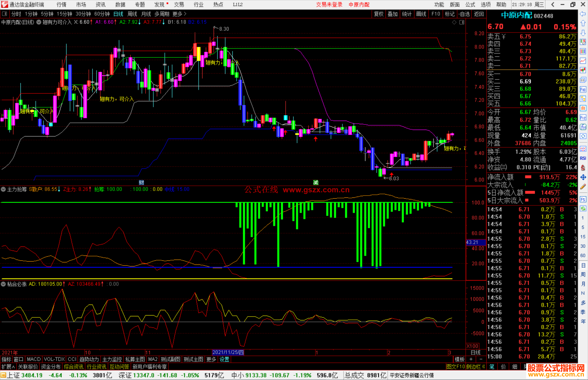Select the candlestick chart icon in the sidebar
The width and height of the screenshot is (588, 380).
pos(583,70)
